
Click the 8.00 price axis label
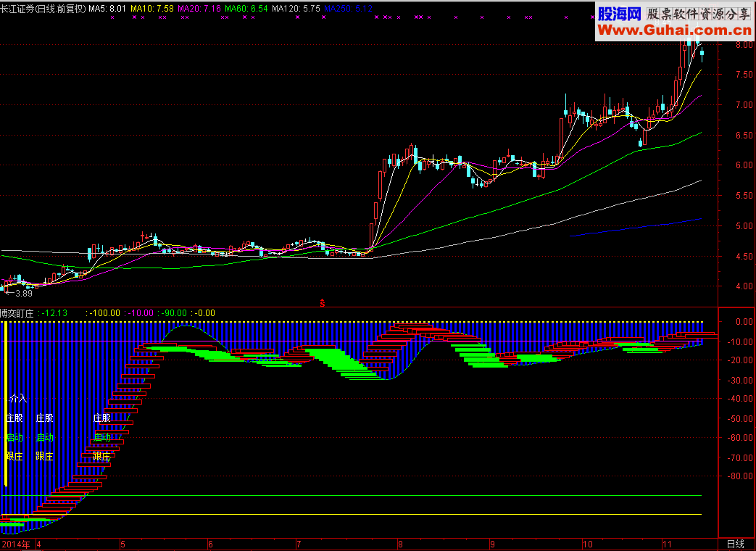(744, 45)
